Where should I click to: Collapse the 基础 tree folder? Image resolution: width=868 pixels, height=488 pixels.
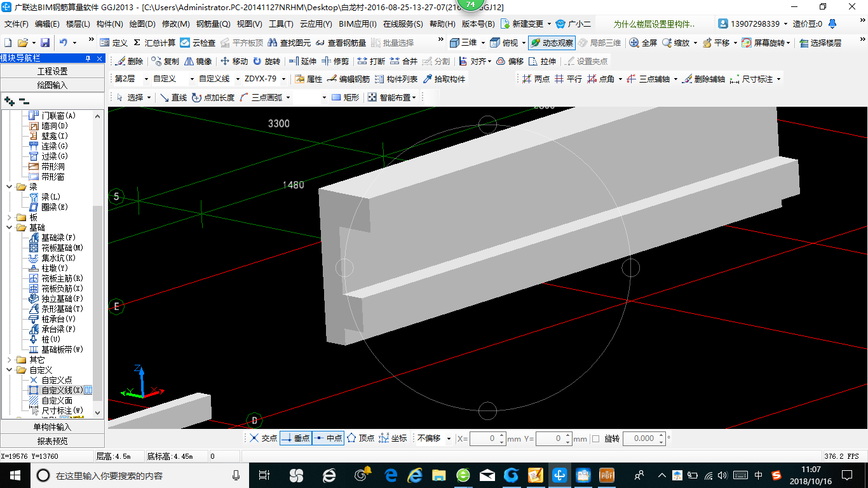point(9,227)
